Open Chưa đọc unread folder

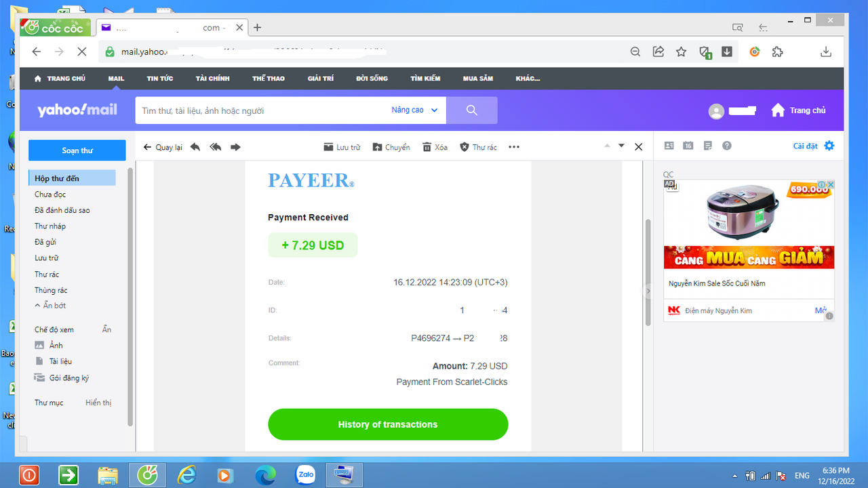(x=50, y=195)
